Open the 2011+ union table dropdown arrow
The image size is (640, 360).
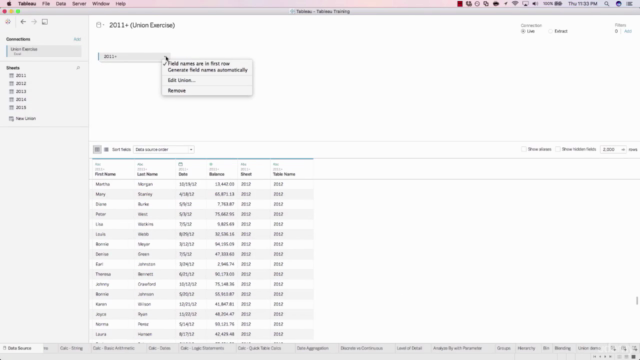166,56
